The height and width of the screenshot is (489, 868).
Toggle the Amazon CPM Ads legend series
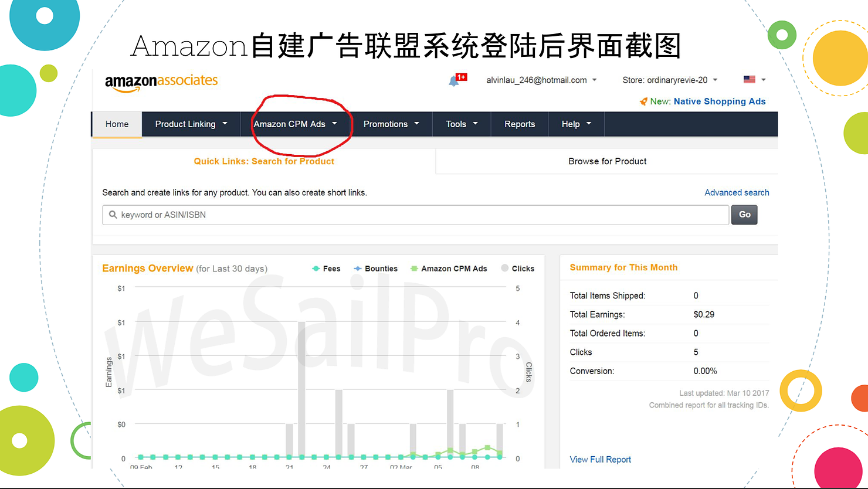point(449,269)
